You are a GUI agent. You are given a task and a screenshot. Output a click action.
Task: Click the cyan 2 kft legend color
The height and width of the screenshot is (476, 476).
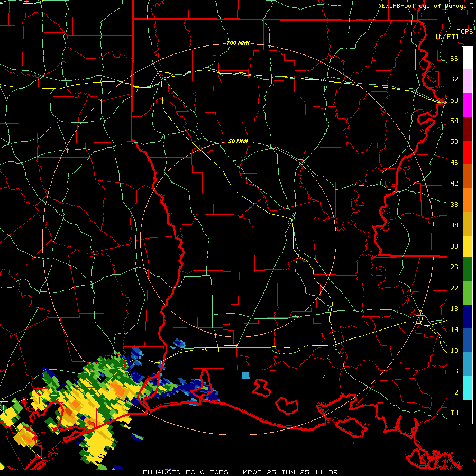(x=467, y=388)
